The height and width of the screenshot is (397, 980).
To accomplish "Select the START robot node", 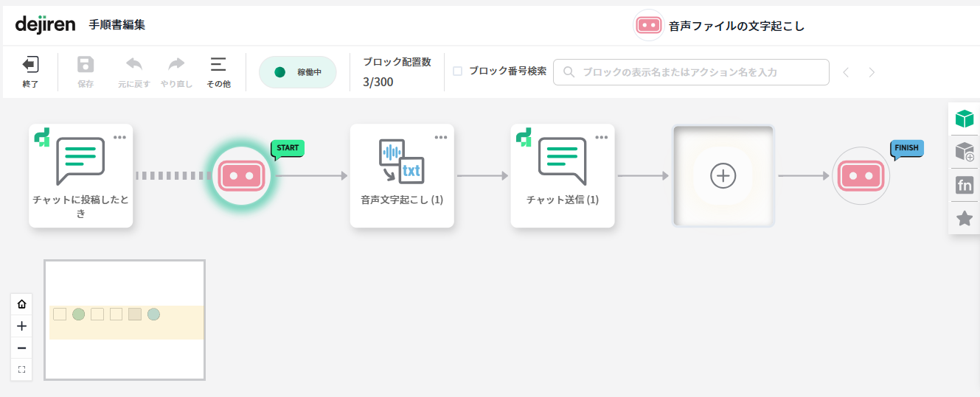I will [x=241, y=175].
